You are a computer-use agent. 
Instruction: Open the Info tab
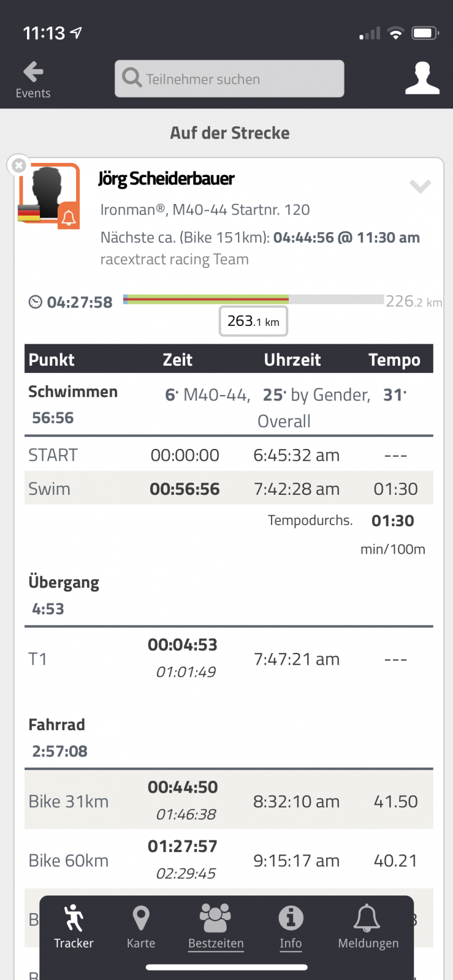[291, 927]
